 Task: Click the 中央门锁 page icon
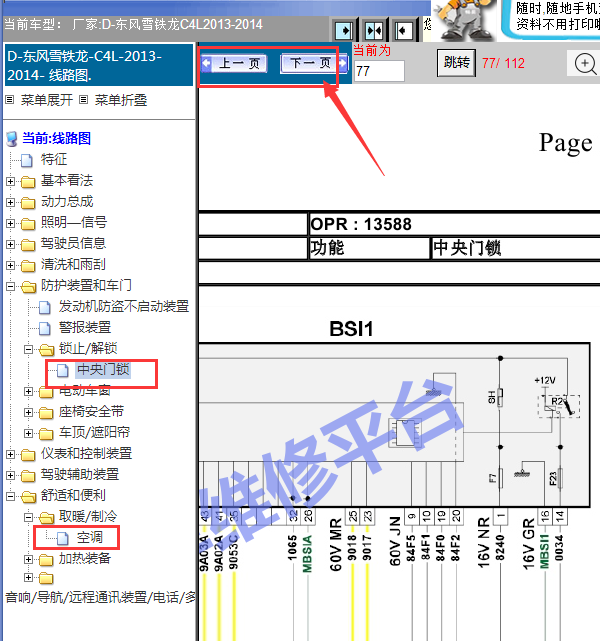(63, 370)
